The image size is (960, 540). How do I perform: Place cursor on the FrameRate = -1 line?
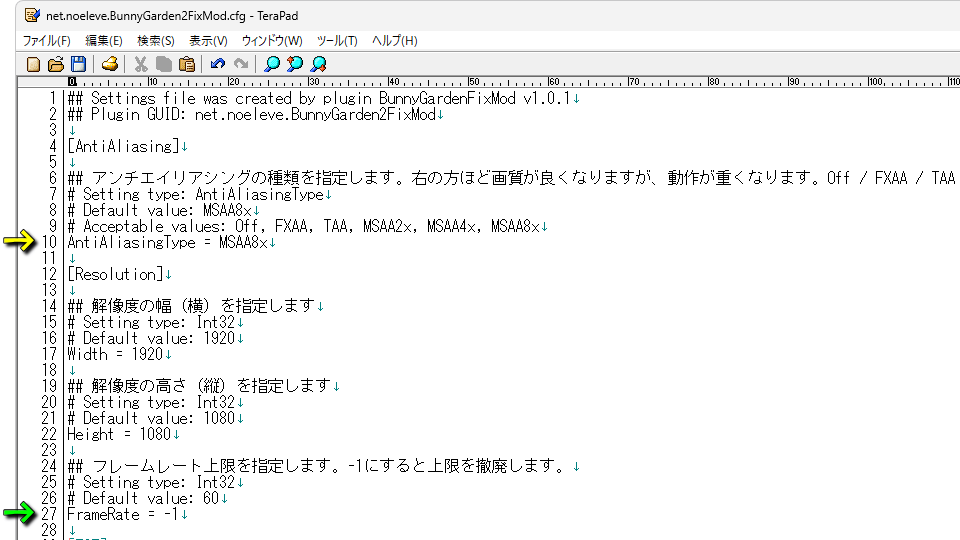pos(122,514)
